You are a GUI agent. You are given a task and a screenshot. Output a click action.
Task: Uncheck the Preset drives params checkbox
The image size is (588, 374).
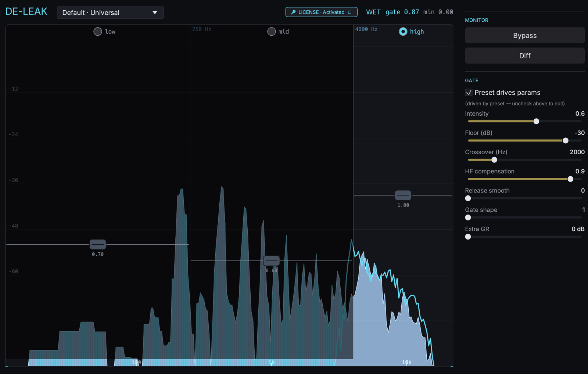(469, 93)
